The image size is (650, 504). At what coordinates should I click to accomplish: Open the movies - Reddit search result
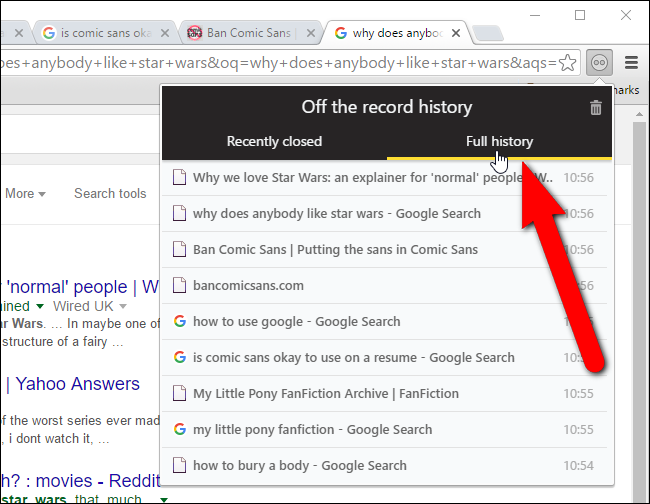tap(80, 481)
